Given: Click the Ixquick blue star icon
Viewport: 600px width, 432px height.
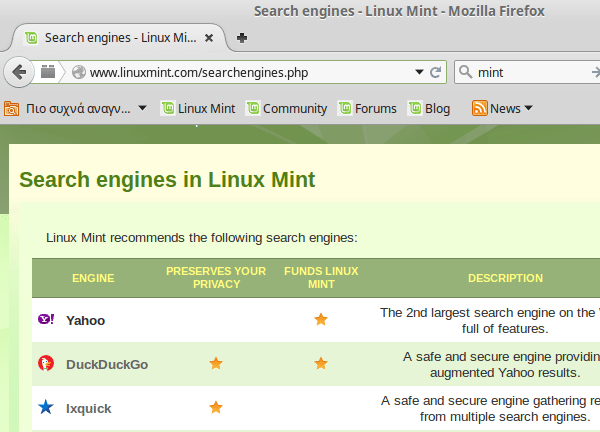Looking at the screenshot, I should tap(46, 407).
